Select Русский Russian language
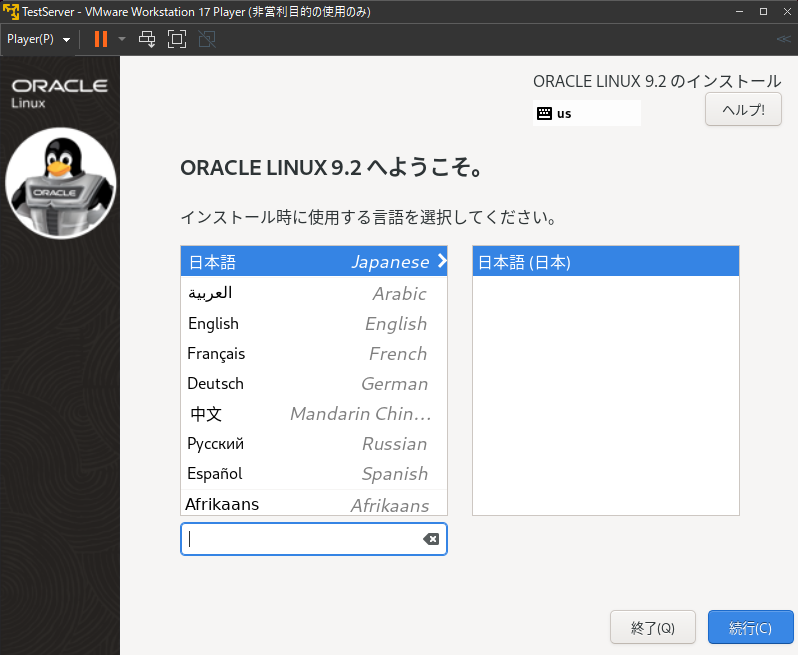 [x=314, y=444]
